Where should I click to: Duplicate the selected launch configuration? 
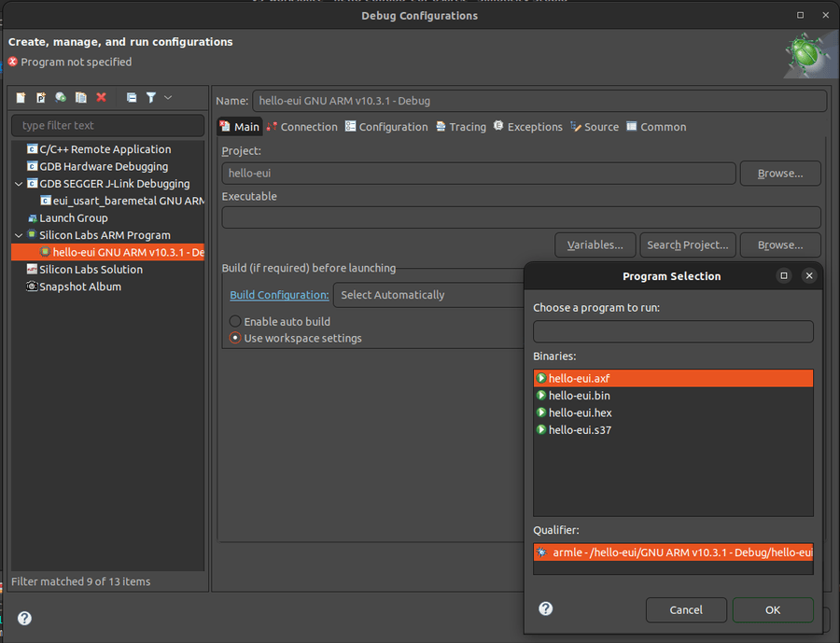(x=81, y=97)
